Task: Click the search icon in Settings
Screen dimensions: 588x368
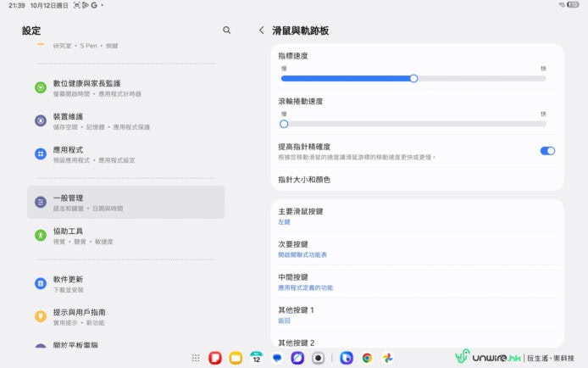Action: click(226, 31)
